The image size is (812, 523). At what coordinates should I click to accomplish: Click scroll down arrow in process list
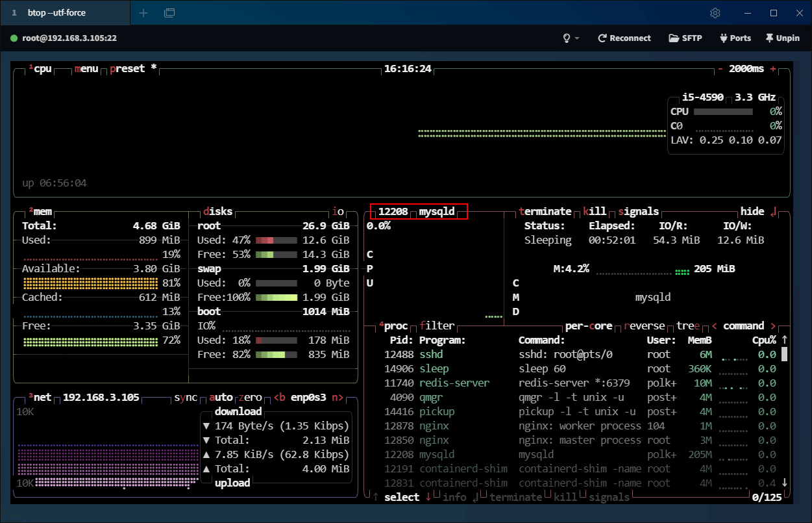click(x=785, y=483)
